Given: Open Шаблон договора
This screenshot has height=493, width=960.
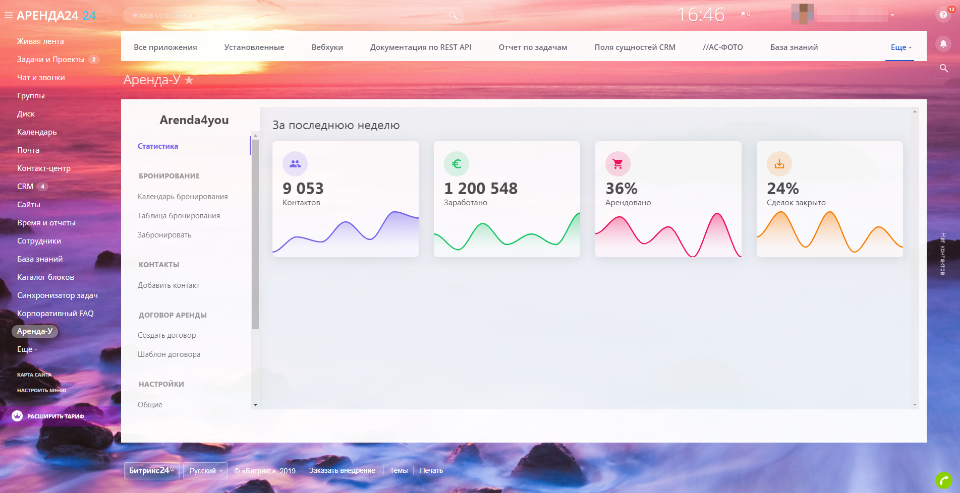Looking at the screenshot, I should tap(169, 354).
